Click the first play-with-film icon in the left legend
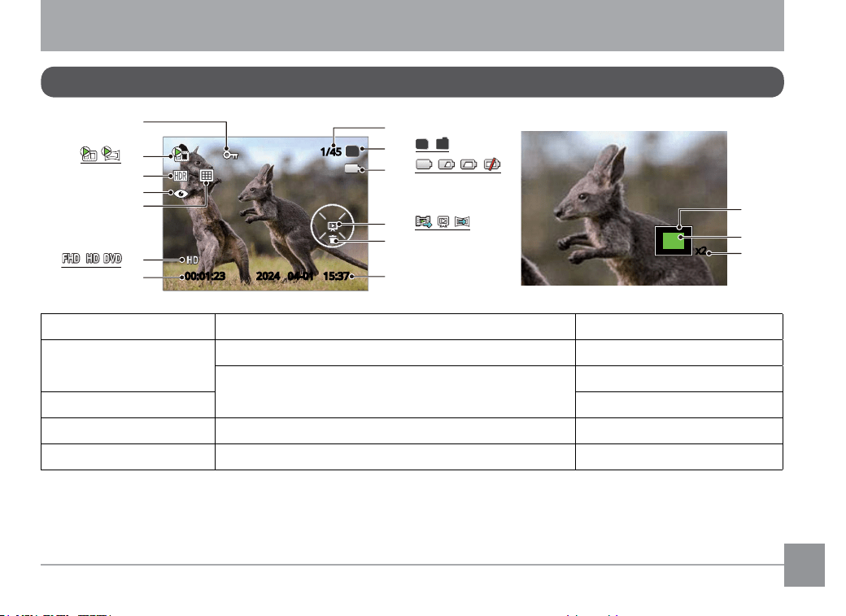Screen dimensions: 846x616 click(89, 154)
